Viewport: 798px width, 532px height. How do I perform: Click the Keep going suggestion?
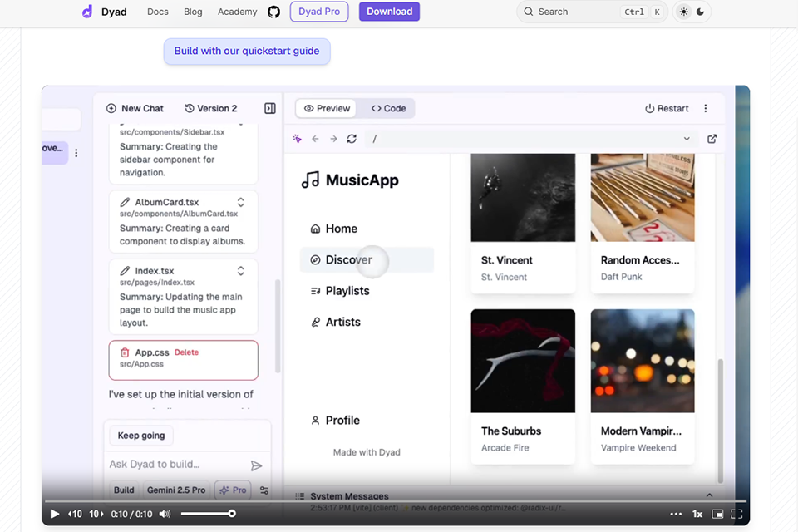(141, 436)
